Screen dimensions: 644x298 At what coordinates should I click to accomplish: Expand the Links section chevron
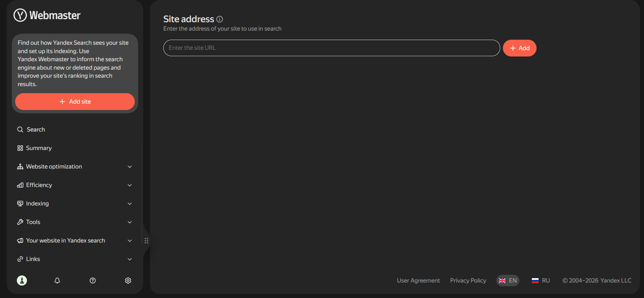[130, 259]
